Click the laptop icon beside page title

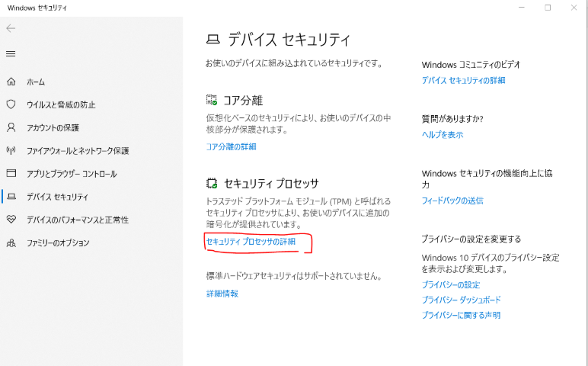click(213, 39)
